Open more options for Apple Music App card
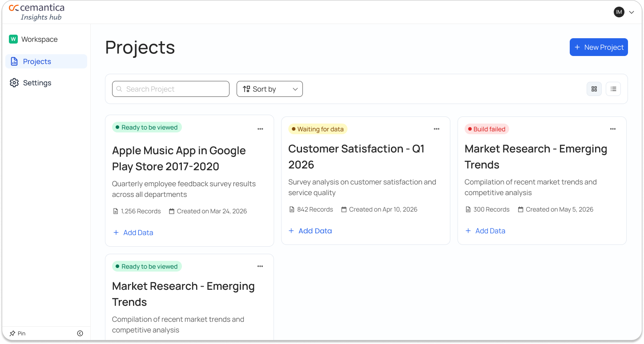 (x=260, y=129)
